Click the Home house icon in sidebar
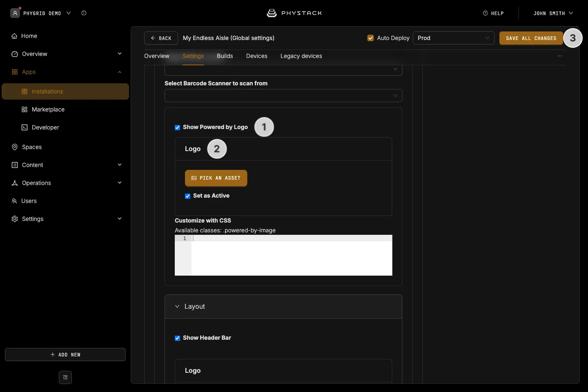The width and height of the screenshot is (588, 392). pos(14,36)
